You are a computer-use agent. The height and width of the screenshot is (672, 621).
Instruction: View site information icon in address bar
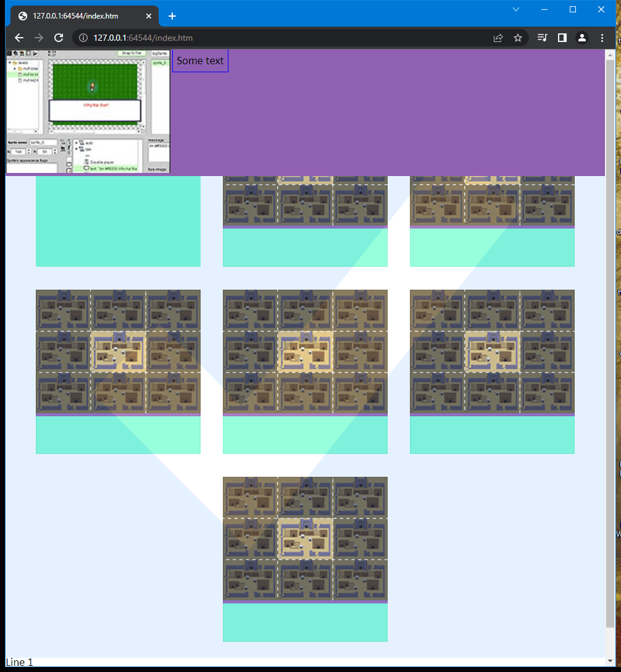click(x=84, y=38)
